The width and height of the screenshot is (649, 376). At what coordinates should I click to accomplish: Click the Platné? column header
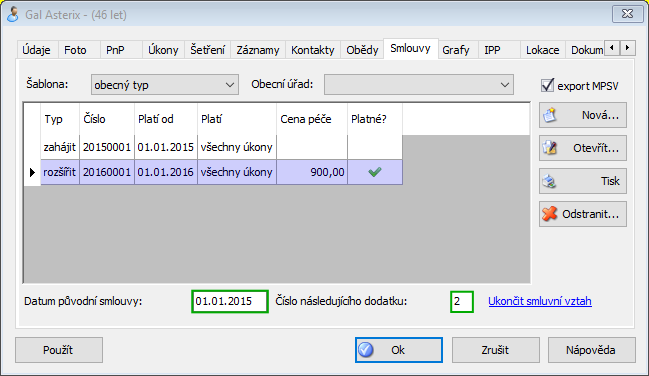[x=375, y=119]
